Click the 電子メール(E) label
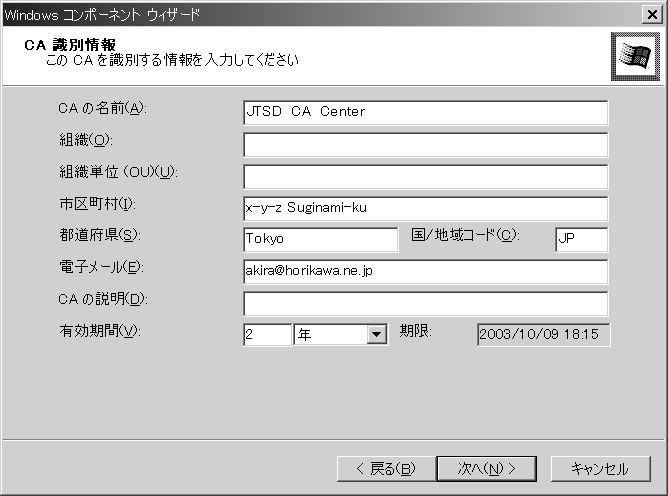Screen dimensions: 668x496 click(101, 267)
